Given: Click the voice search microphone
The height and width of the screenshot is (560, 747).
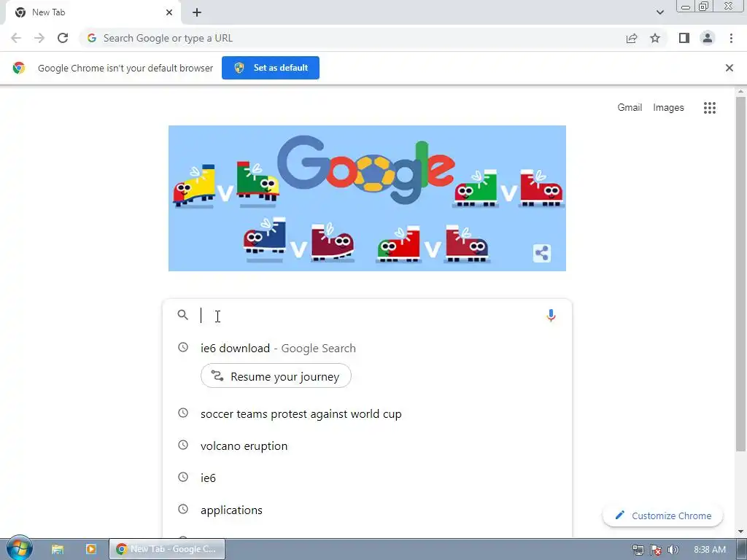Looking at the screenshot, I should click(551, 315).
